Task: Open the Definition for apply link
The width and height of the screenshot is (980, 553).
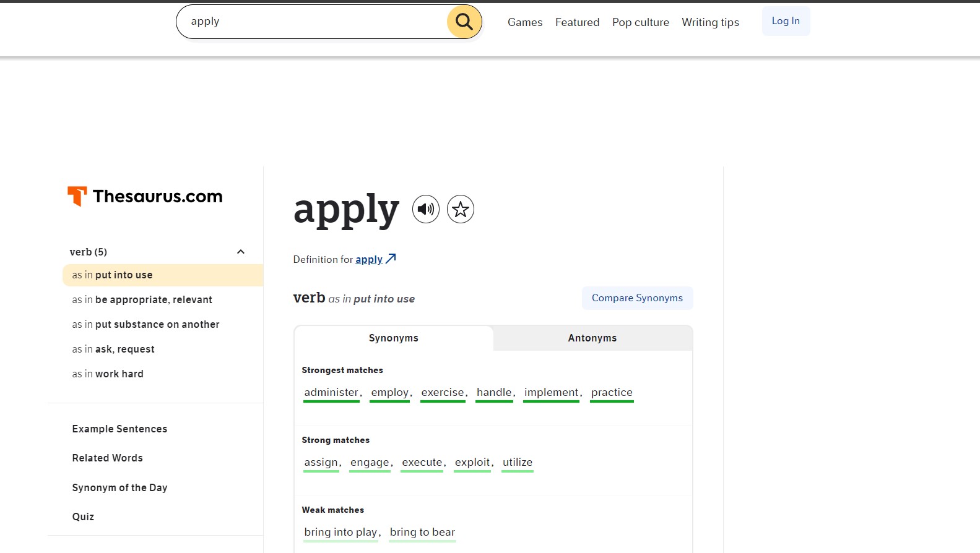Action: [369, 260]
